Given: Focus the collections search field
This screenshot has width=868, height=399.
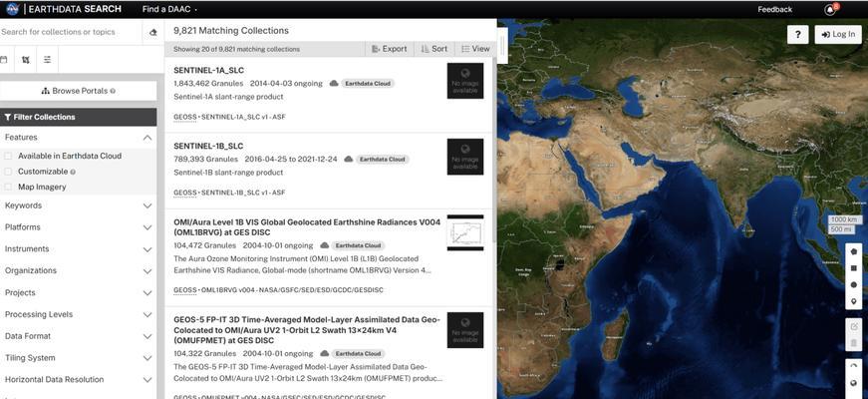Looking at the screenshot, I should click(x=71, y=32).
